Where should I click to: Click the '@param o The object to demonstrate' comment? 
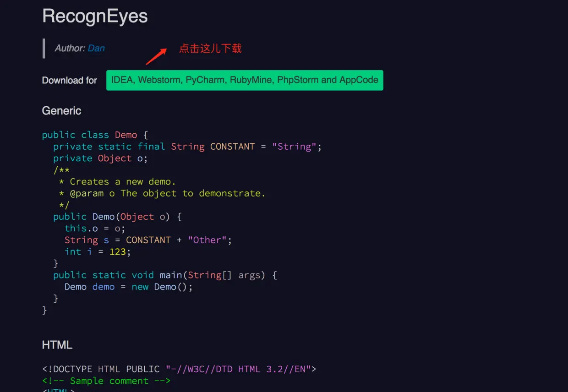162,193
